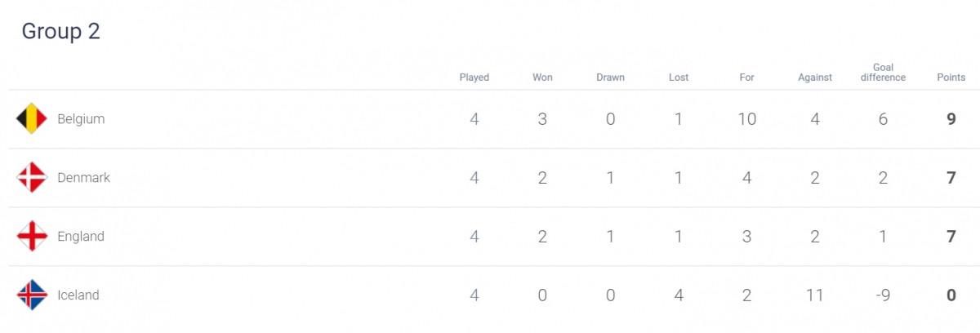Open the Iceland team link
This screenshot has width=980, height=333.
[x=78, y=295]
